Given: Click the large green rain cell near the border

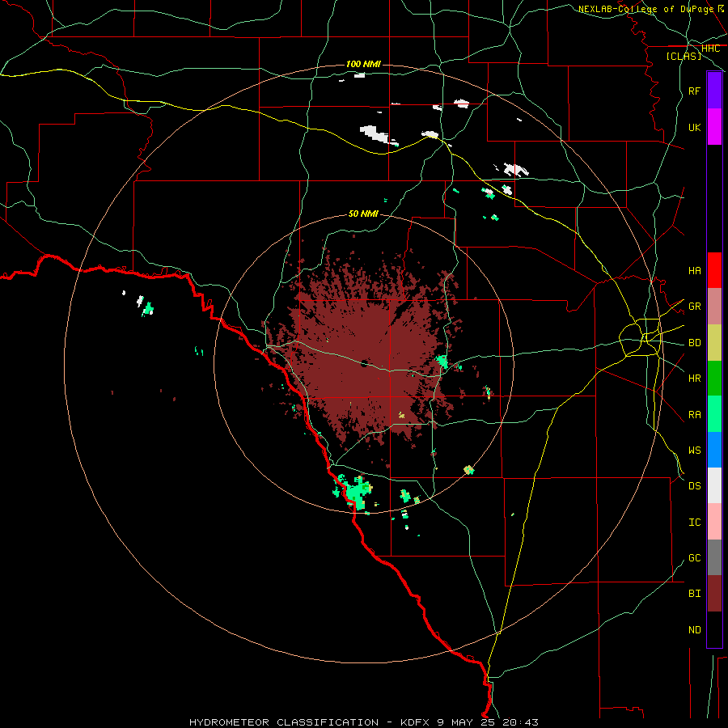Looking at the screenshot, I should (x=357, y=492).
